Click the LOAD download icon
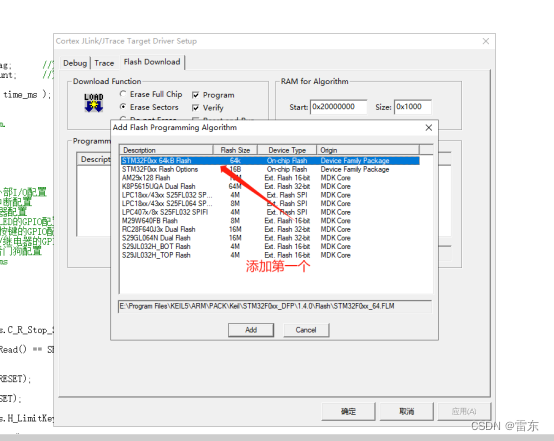554x441 pixels. coord(94,103)
